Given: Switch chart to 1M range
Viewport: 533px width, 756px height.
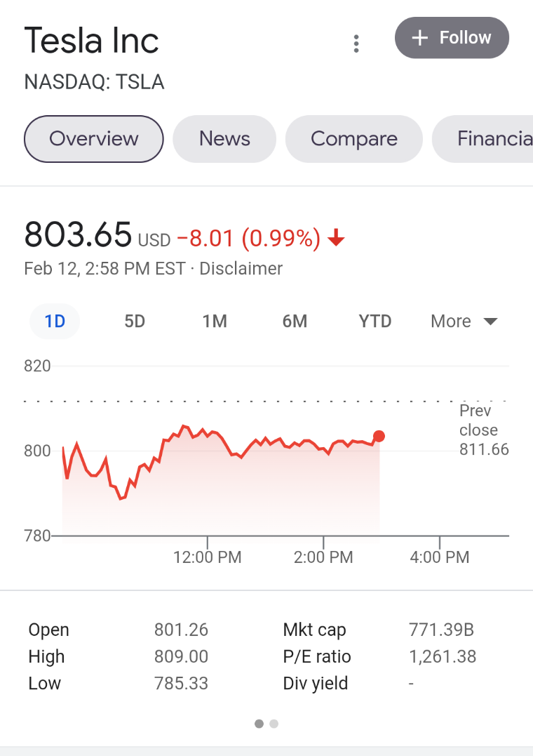Looking at the screenshot, I should pyautogui.click(x=215, y=321).
